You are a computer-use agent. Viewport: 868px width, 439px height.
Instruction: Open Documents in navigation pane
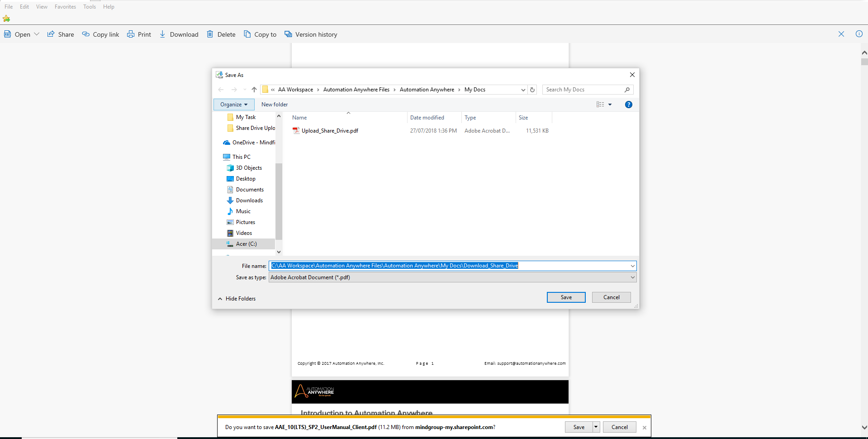coord(245,190)
